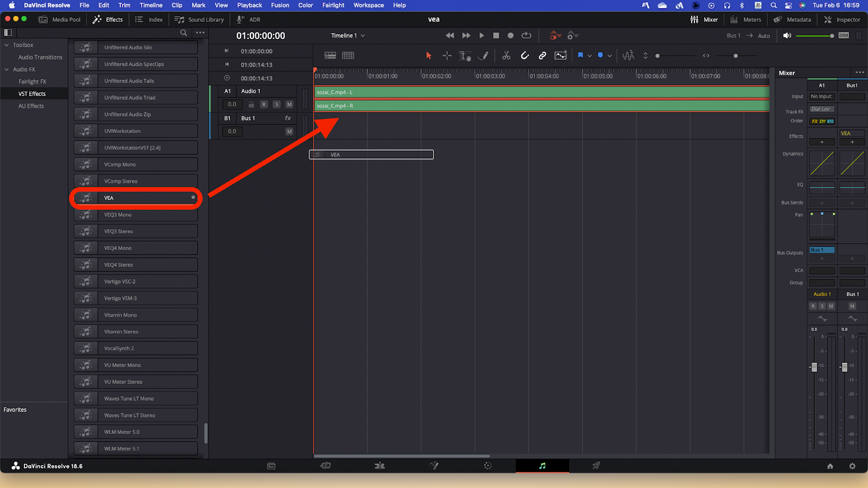Viewport: 868px width, 488px height.
Task: Open the marker color dropdown arrow
Action: point(610,56)
